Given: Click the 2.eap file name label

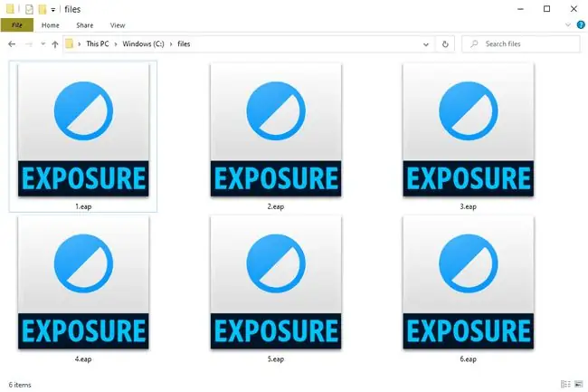Looking at the screenshot, I should click(276, 206).
